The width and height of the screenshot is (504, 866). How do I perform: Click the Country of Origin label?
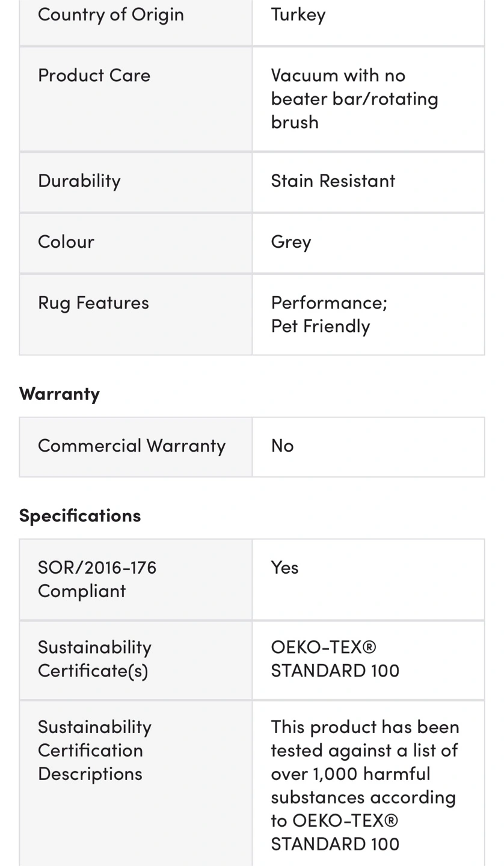[x=111, y=13]
